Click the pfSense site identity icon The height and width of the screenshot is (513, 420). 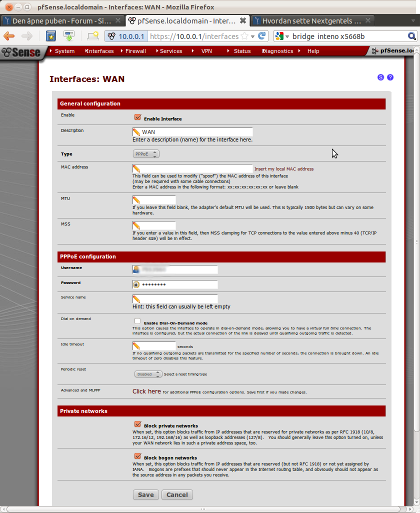(x=111, y=36)
